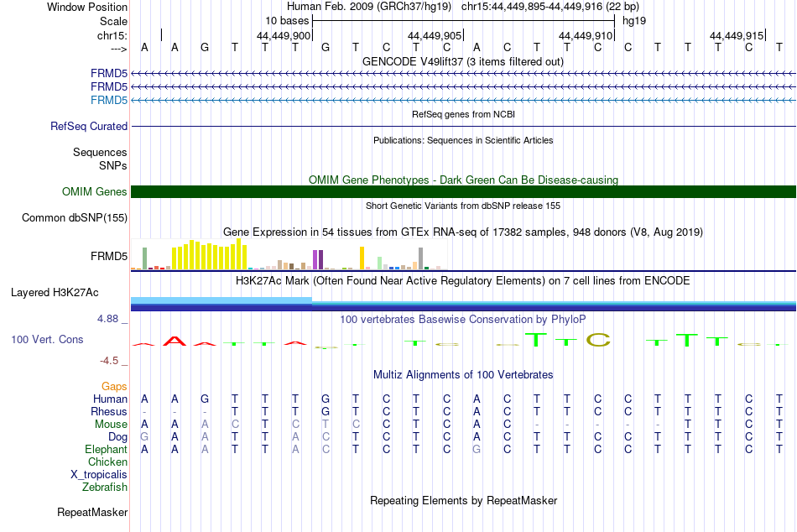Click the olive C letter in PhyloP track
This screenshot has height=532, width=797.
point(598,340)
